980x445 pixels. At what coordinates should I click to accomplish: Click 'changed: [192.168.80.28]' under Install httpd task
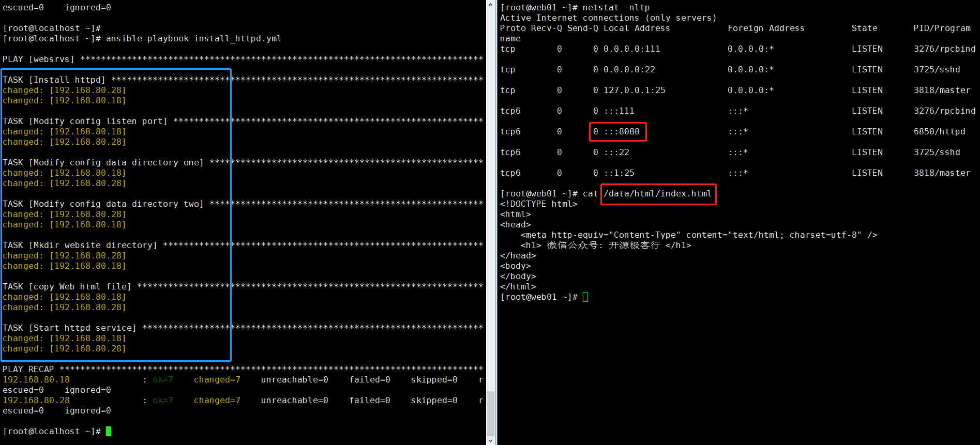64,90
